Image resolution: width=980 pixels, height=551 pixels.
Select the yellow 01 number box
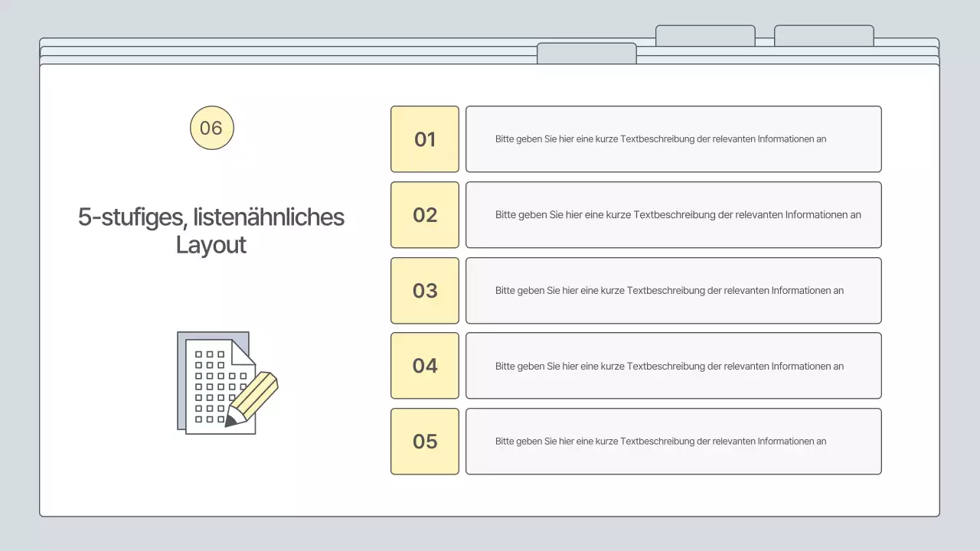point(425,139)
